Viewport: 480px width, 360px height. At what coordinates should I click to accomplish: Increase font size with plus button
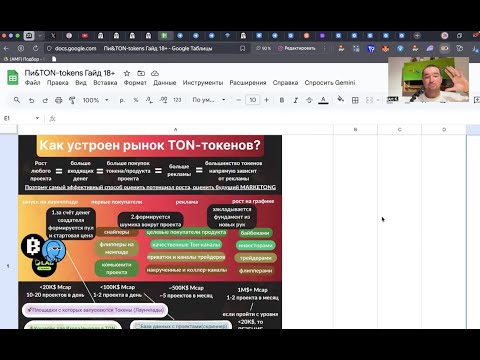tap(266, 100)
